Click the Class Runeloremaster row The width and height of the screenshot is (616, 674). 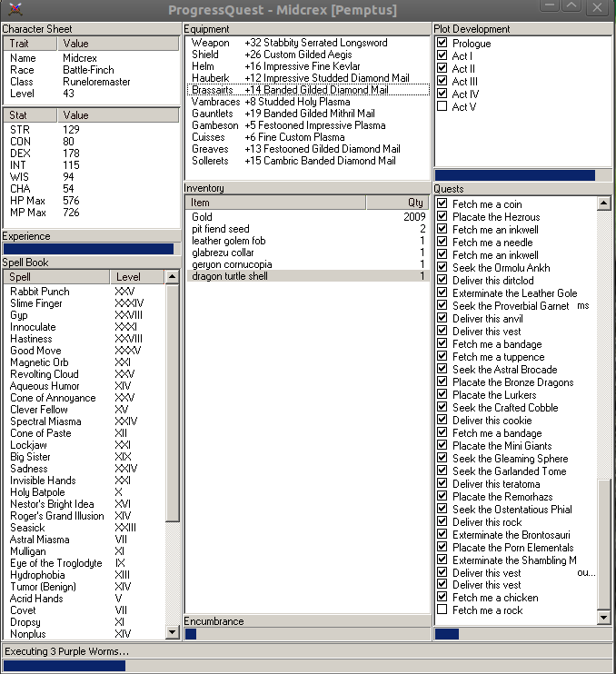click(92, 82)
